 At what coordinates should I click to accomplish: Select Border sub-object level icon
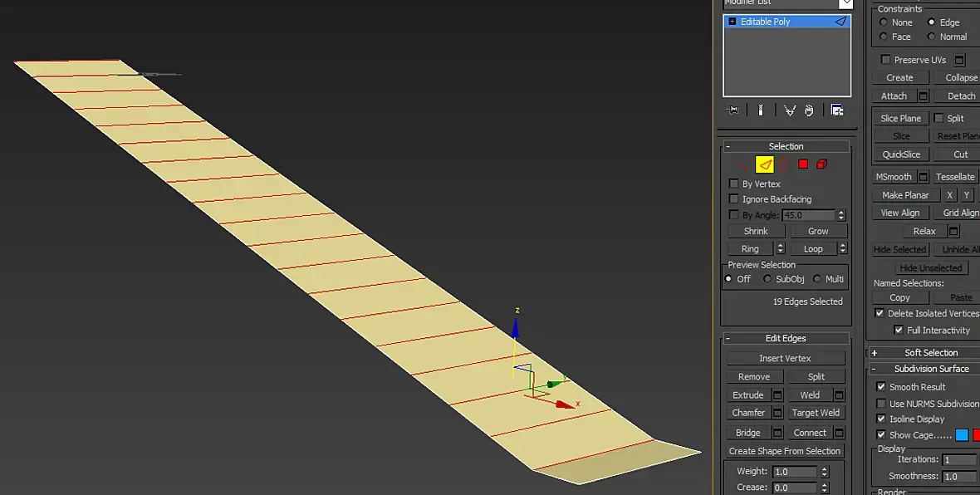[784, 164]
